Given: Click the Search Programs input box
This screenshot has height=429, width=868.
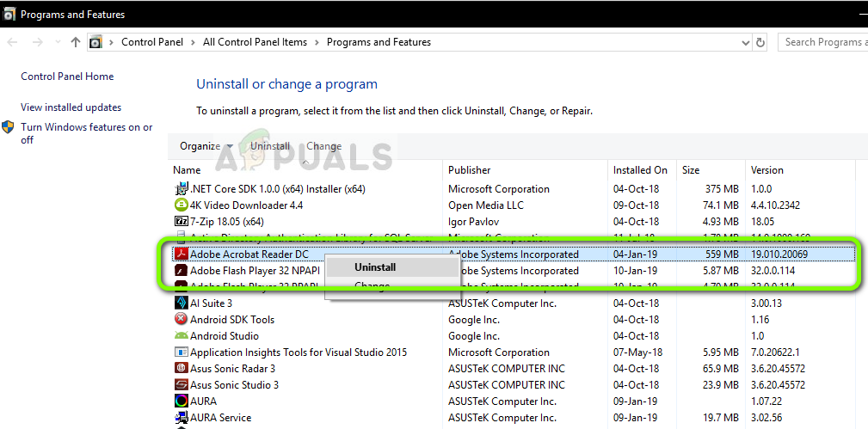Looking at the screenshot, I should [822, 42].
